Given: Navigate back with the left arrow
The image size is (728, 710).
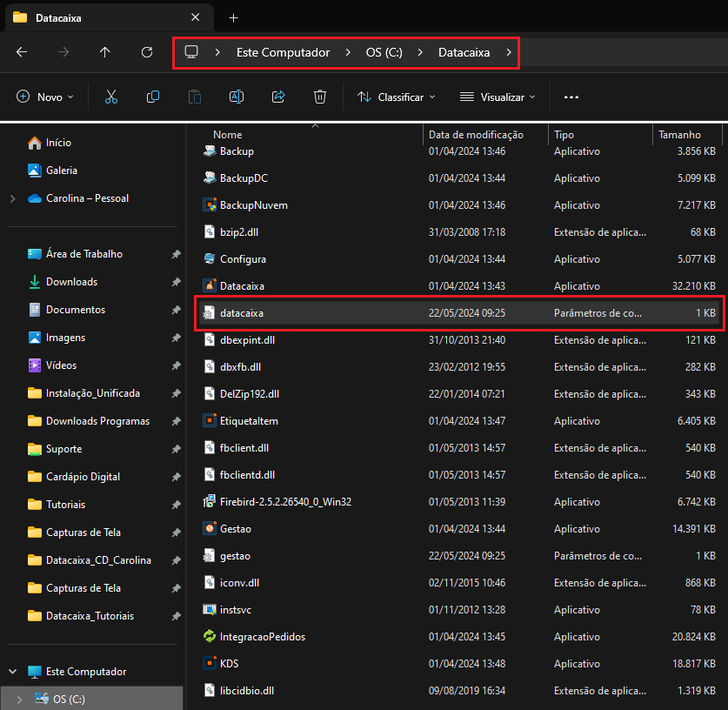Looking at the screenshot, I should [x=22, y=52].
